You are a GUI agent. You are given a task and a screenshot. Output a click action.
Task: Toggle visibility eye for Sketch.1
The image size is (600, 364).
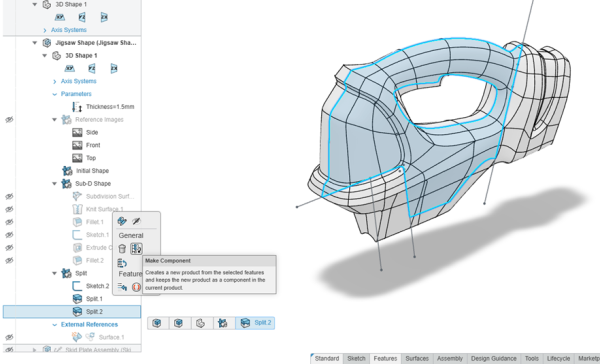[9, 235]
